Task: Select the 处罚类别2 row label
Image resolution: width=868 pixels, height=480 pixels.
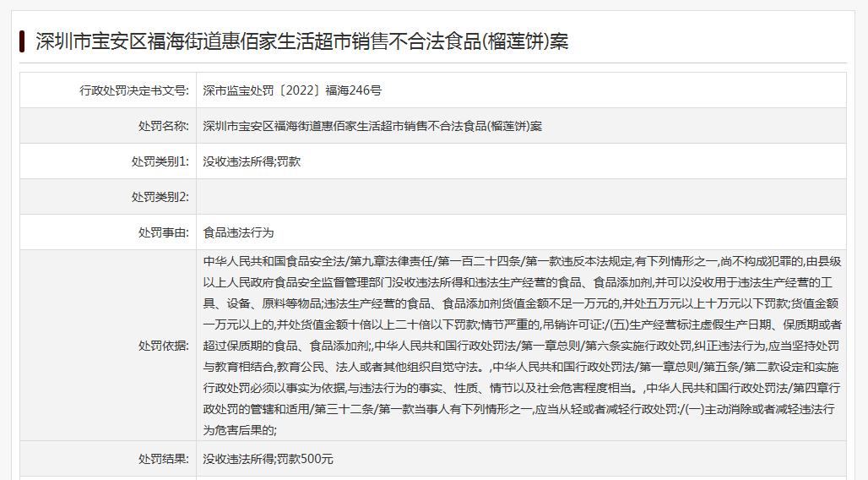Action: (x=160, y=197)
